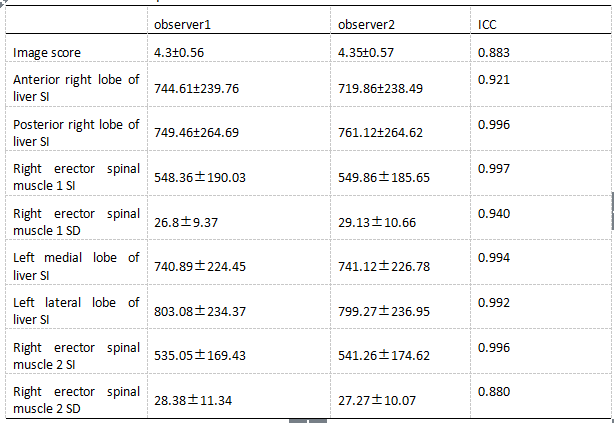Click the table move handle at top-left corner

point(3,3)
